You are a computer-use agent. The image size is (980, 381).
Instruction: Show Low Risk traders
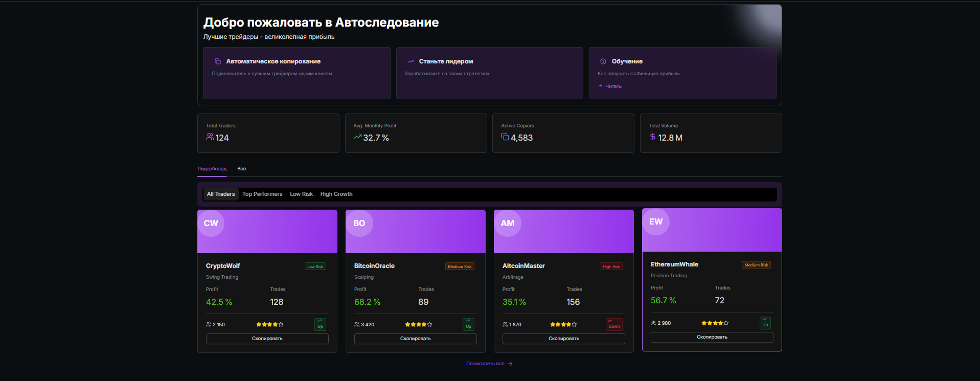301,194
